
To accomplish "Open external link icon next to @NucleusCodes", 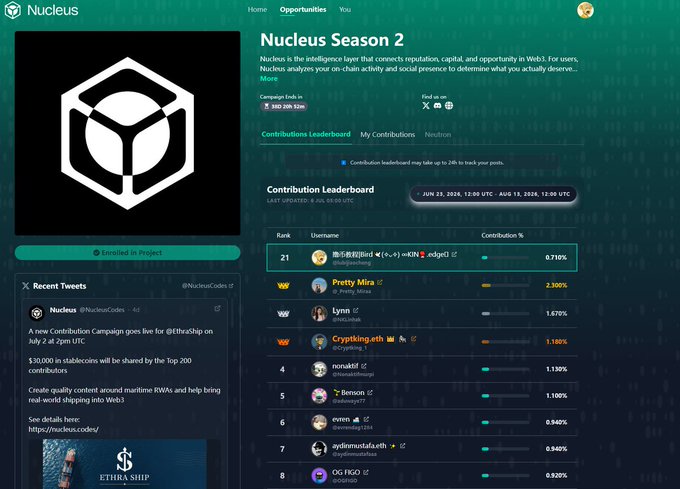I will click(231, 286).
